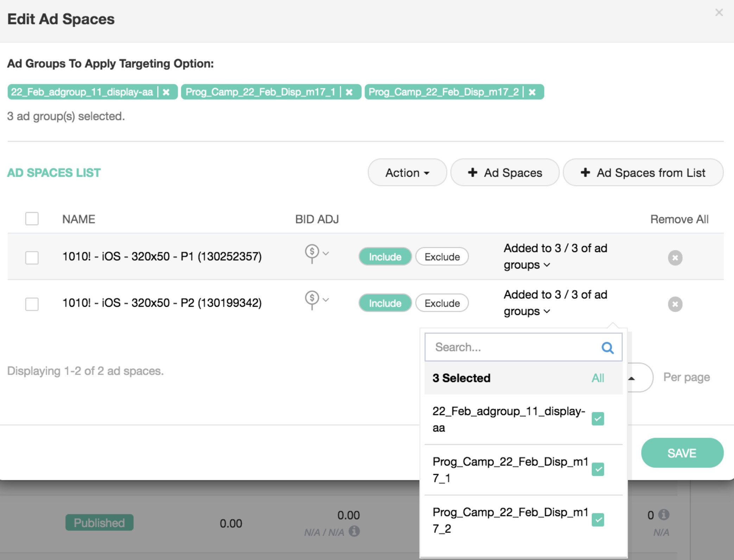The image size is (734, 560).
Task: Uncheck Prog_Camp_22_Feb_Disp_m17_1 in the dropdown list
Action: tap(597, 469)
